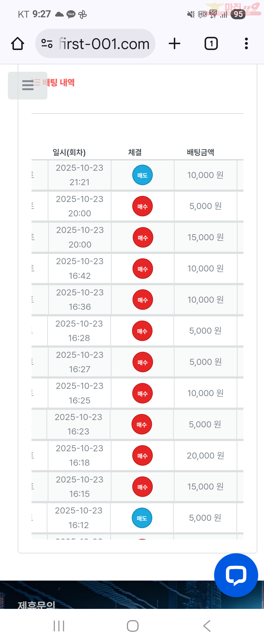Click the first-001.com address bar

104,44
